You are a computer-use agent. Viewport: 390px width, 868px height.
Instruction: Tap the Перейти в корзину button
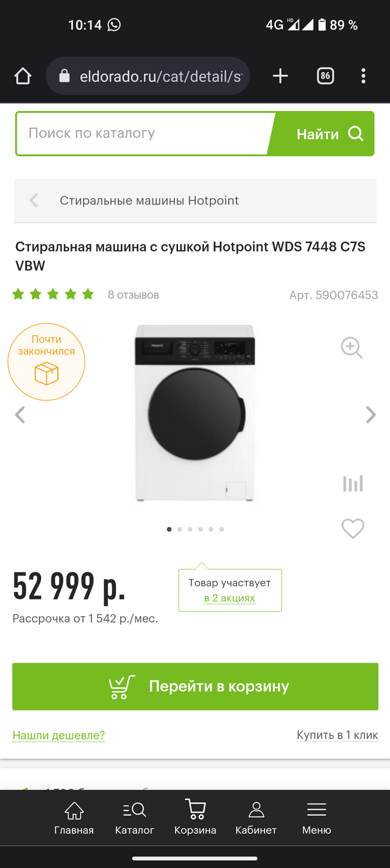point(195,686)
